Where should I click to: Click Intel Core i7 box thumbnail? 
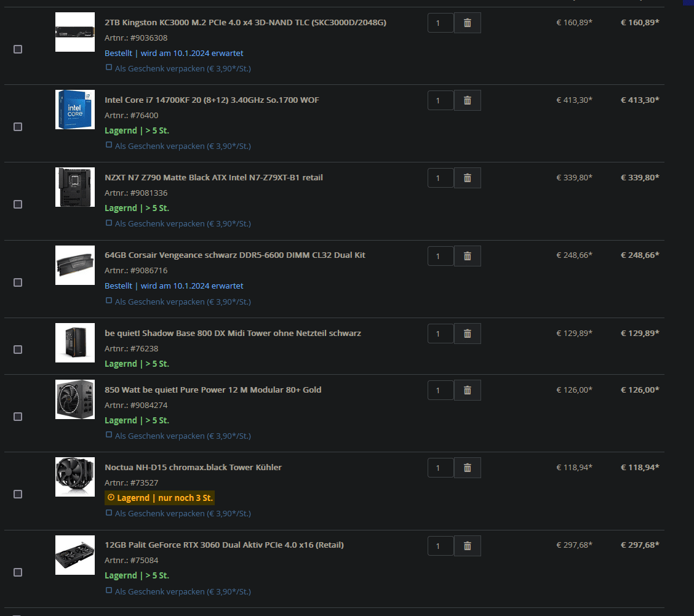[75, 110]
